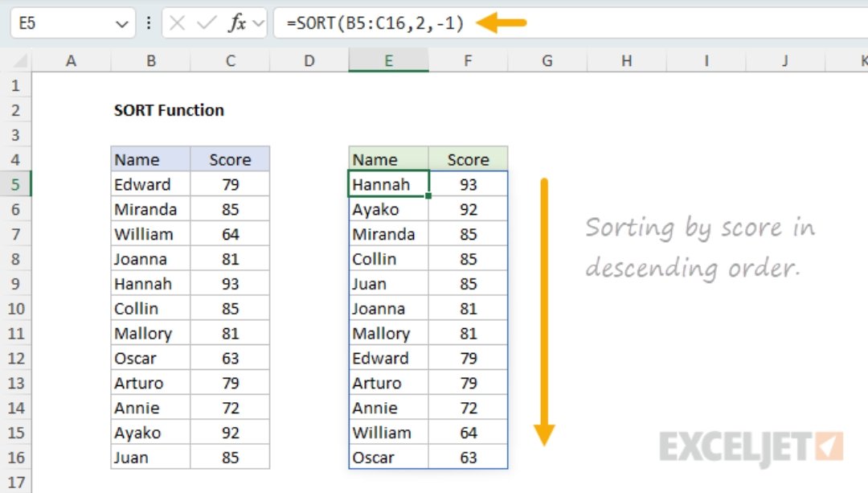Click the Enter checkmark icon in formula bar

(x=207, y=24)
